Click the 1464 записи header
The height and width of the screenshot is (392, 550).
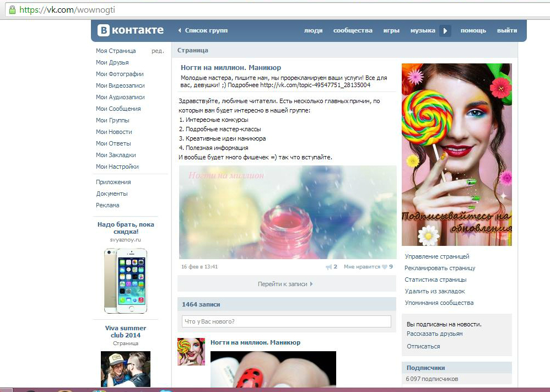(201, 305)
